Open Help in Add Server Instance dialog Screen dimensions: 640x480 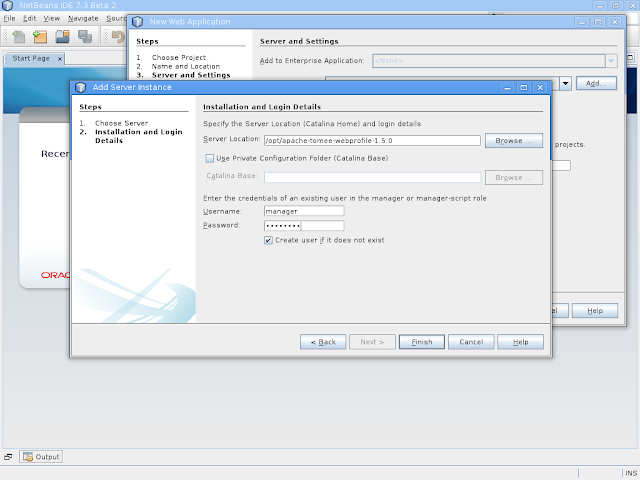point(520,342)
